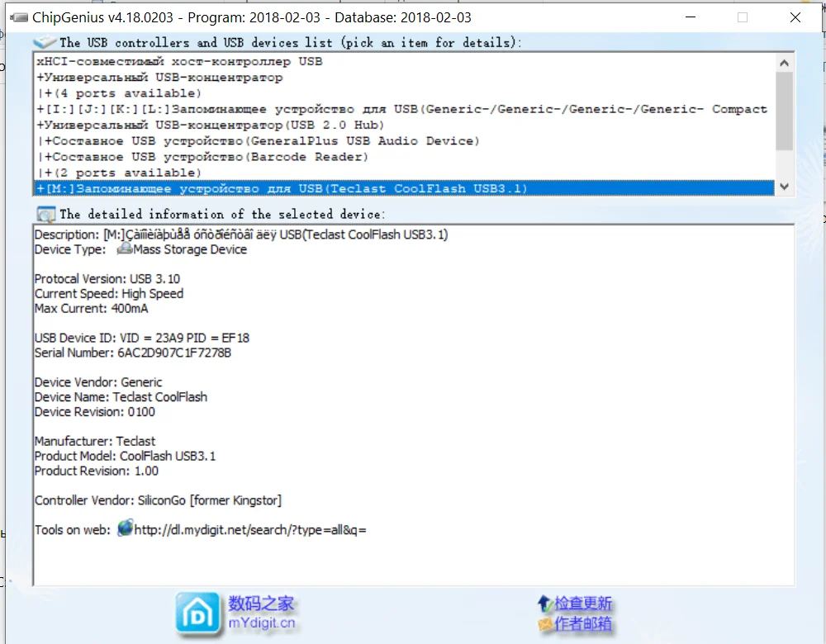Click Protocal Version: USB 3.10 text
Image resolution: width=826 pixels, height=644 pixels.
click(x=107, y=278)
